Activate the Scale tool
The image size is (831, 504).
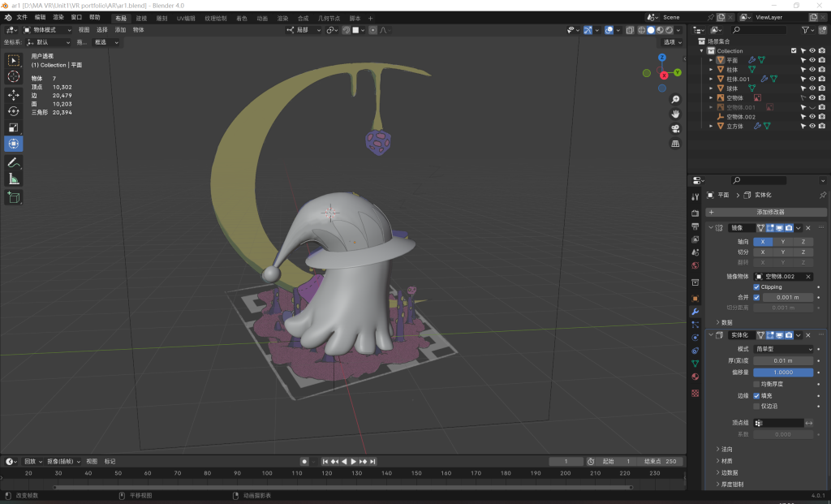14,127
